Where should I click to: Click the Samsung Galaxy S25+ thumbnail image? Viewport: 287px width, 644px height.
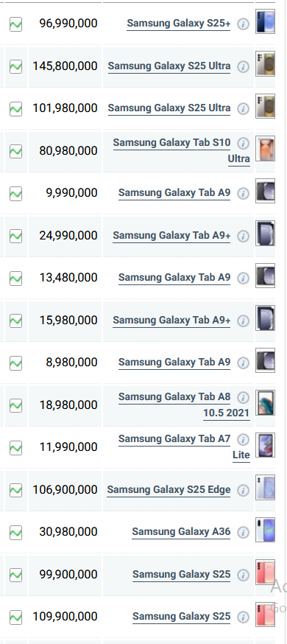point(265,22)
